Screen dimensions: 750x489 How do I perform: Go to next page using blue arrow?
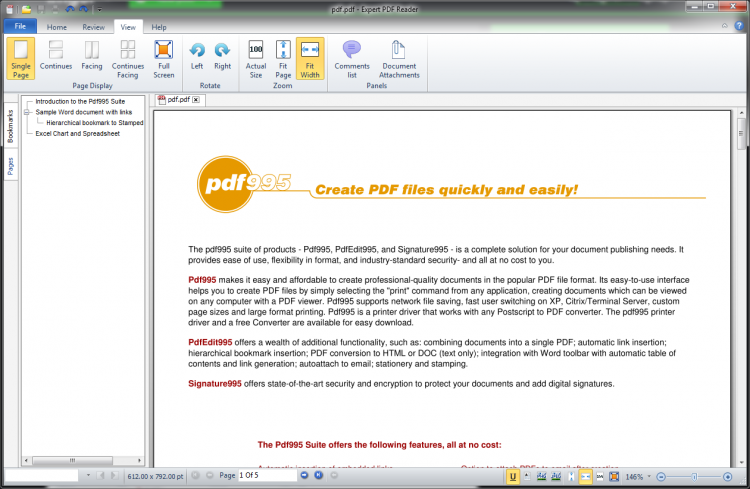(304, 475)
